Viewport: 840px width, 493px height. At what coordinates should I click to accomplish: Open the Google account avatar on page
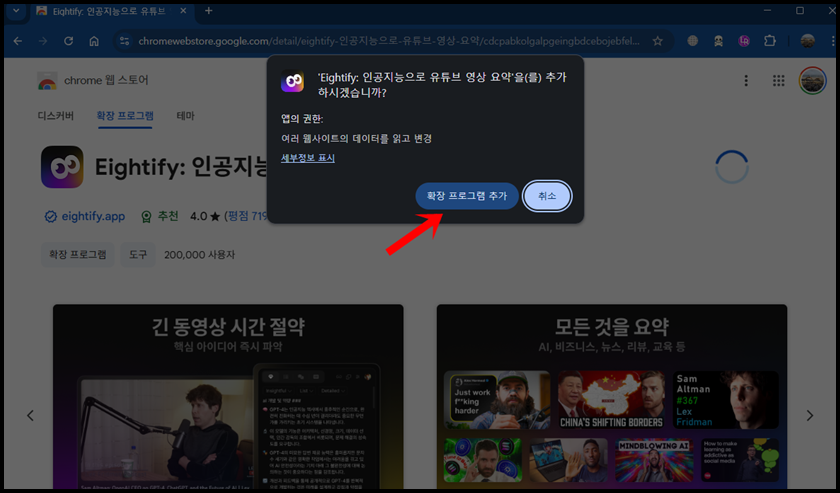812,80
